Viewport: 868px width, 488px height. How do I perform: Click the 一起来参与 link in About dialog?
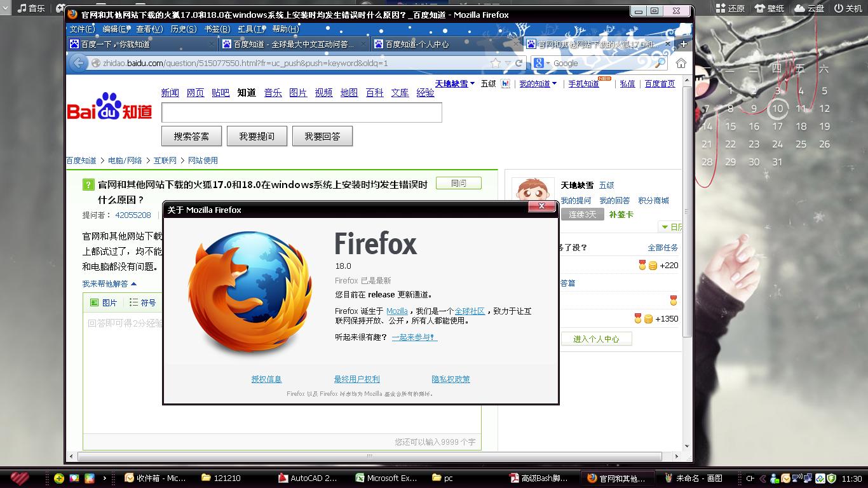click(x=414, y=337)
